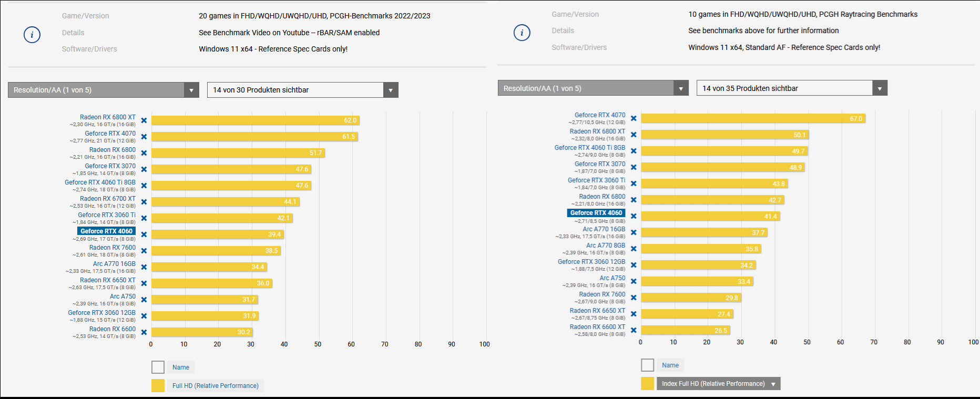Select Radeon RX 7600 name in left chart

[x=113, y=248]
